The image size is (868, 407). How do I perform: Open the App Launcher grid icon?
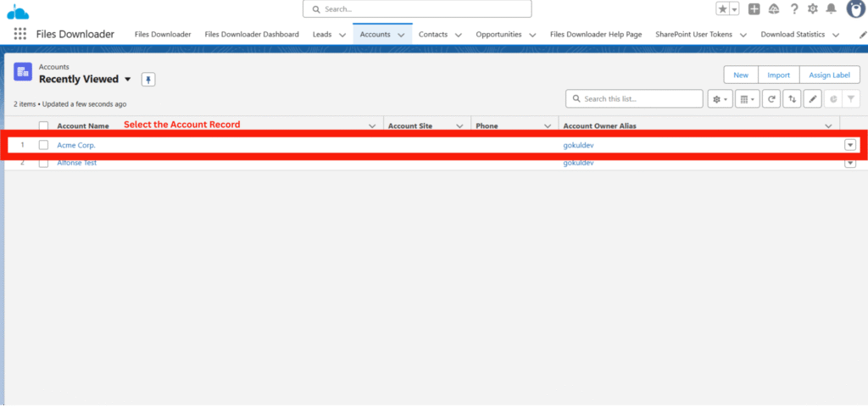click(20, 34)
